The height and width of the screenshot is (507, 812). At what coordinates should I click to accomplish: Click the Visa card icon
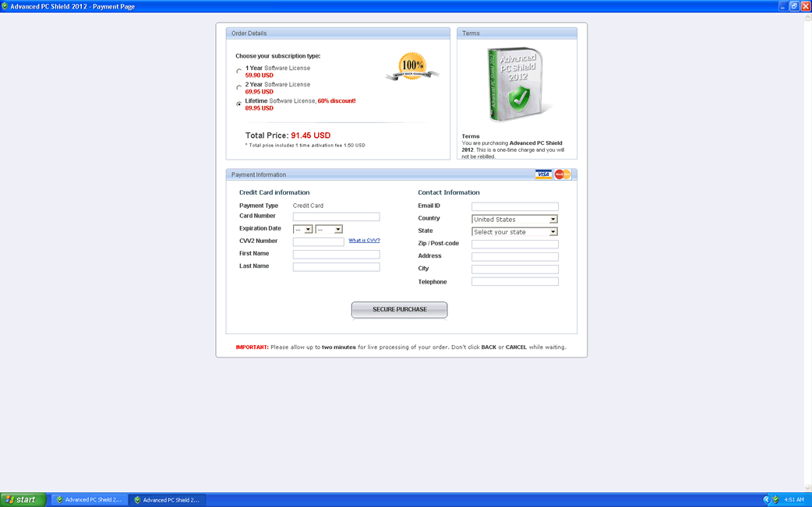[543, 174]
